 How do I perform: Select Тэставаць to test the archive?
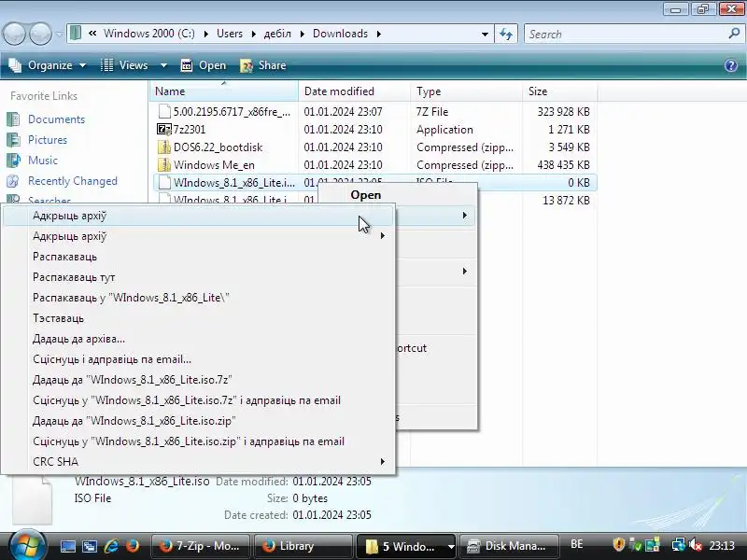click(58, 318)
